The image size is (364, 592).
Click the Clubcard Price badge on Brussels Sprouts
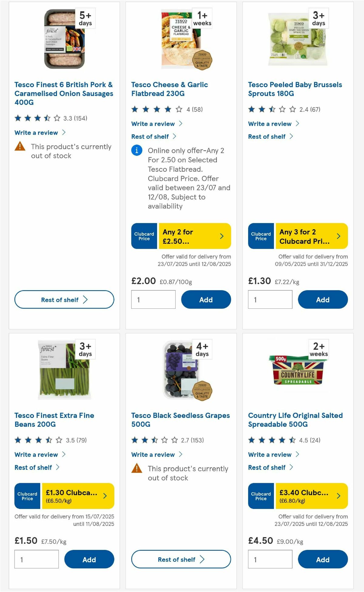pos(261,236)
